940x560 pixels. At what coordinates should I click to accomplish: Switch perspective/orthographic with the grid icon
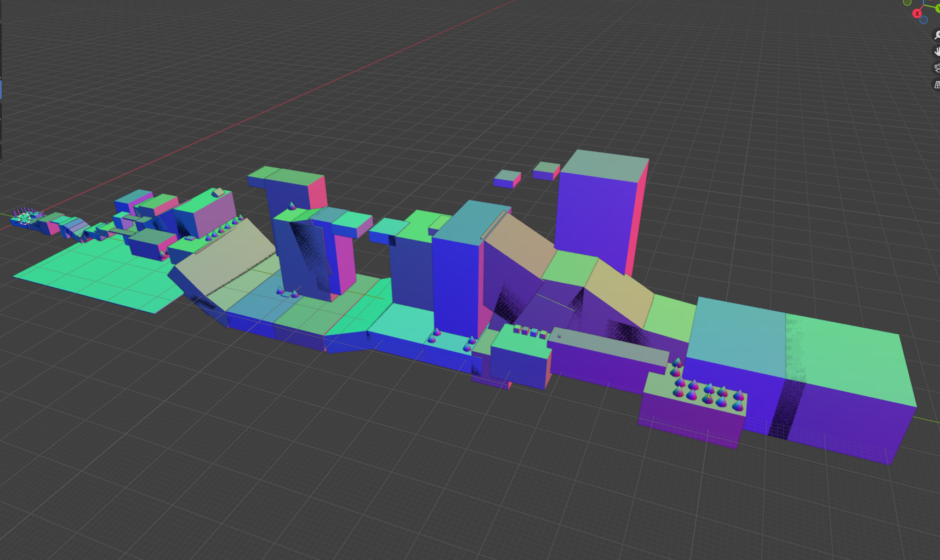(937, 85)
